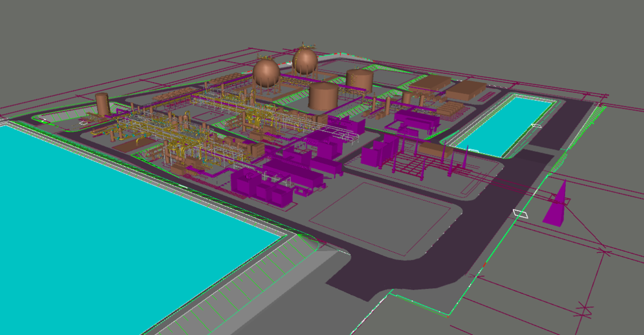The image size is (644, 335).
Task: Select the largest brown building at top right
Action: point(430,82)
